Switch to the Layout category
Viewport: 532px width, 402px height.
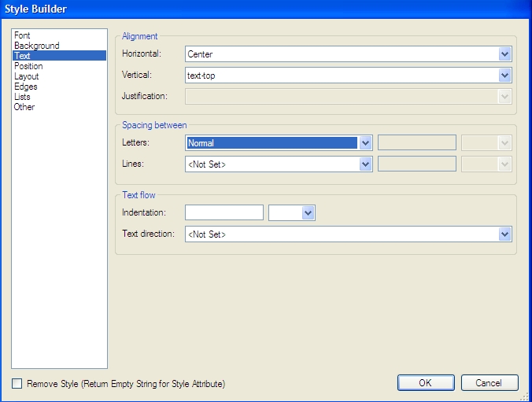coord(26,76)
